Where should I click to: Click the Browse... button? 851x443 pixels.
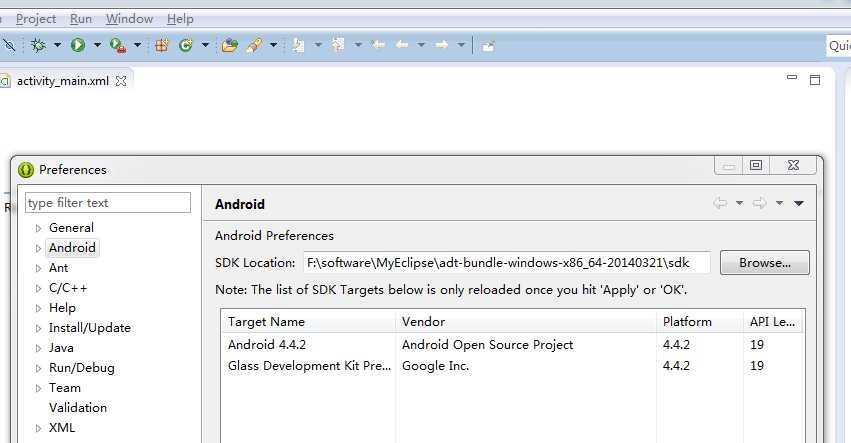[x=765, y=263]
